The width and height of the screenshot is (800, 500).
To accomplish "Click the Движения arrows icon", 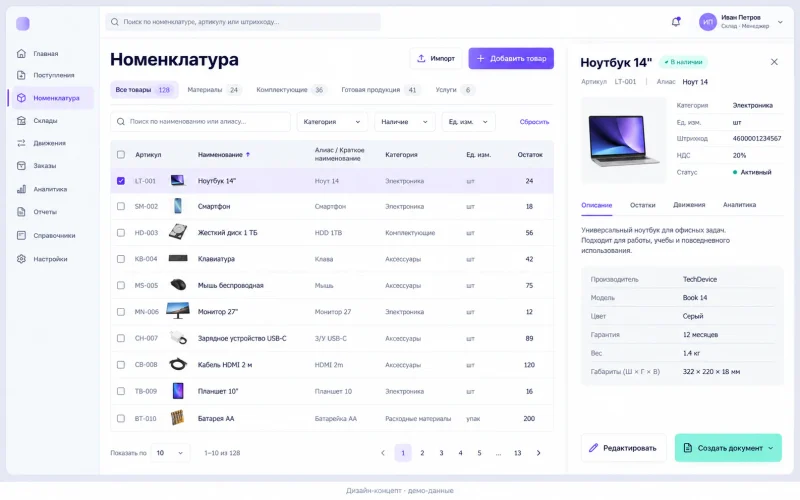I will 21,143.
